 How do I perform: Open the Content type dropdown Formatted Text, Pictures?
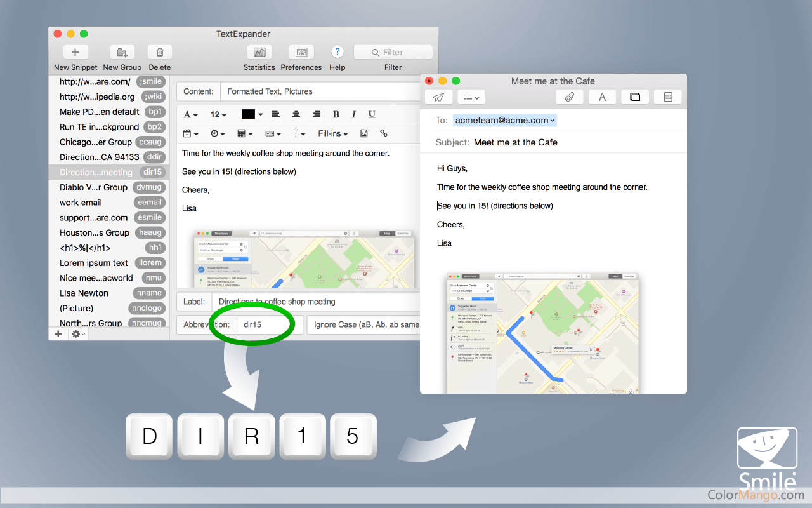click(x=320, y=91)
